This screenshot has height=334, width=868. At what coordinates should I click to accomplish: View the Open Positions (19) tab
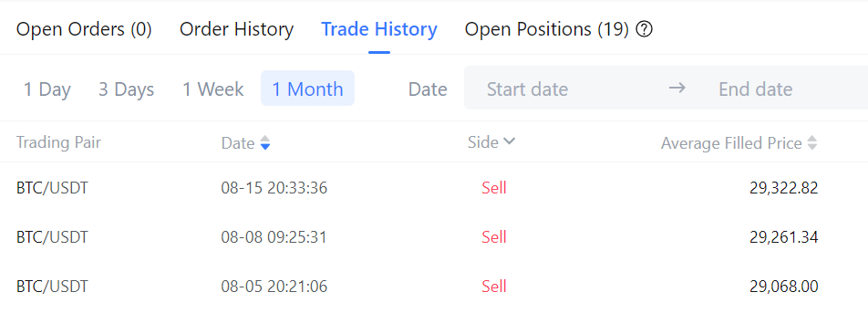point(547,29)
